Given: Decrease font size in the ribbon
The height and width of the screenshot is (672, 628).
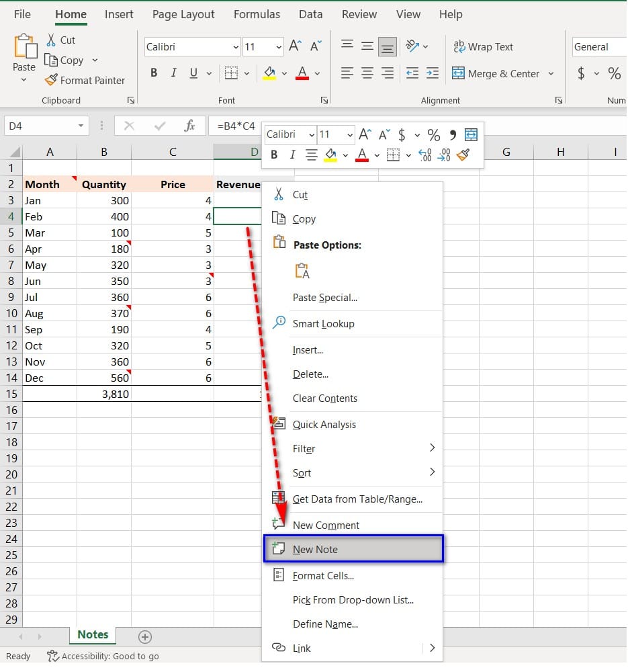Looking at the screenshot, I should [316, 46].
